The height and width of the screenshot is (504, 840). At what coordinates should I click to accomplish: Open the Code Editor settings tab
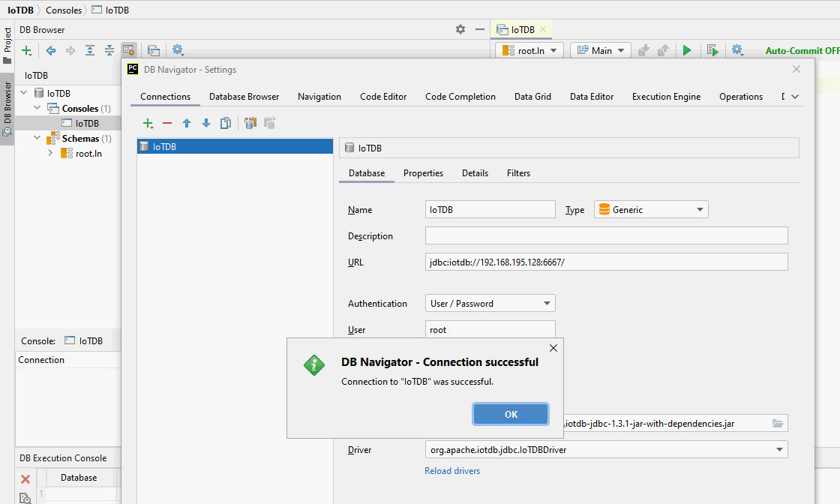click(x=383, y=97)
